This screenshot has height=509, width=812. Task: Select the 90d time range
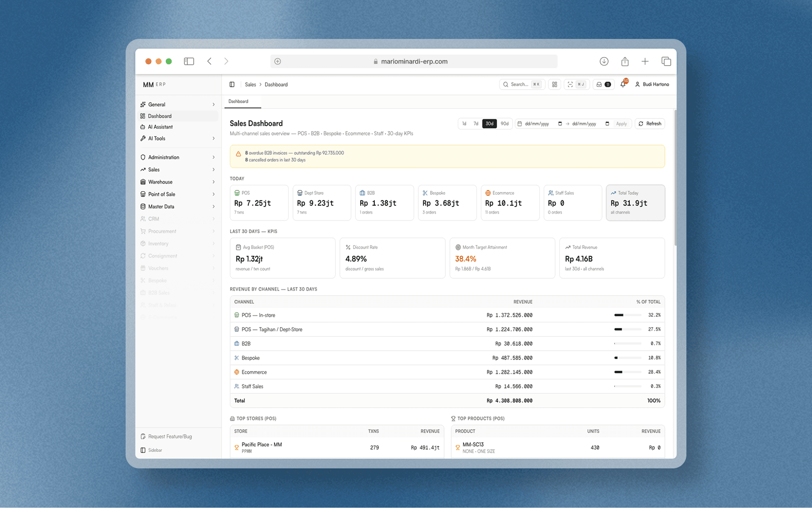[x=505, y=124]
